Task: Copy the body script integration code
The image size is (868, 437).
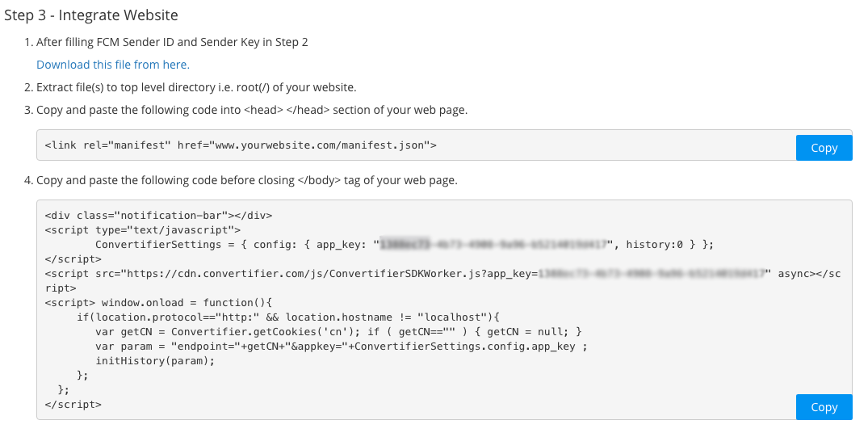Action: point(824,407)
